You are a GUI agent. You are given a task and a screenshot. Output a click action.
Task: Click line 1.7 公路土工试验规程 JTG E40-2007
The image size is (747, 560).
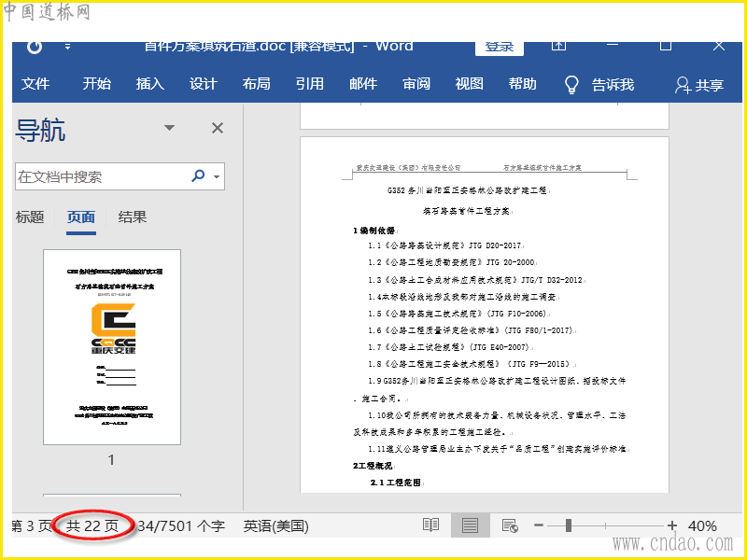tap(449, 347)
